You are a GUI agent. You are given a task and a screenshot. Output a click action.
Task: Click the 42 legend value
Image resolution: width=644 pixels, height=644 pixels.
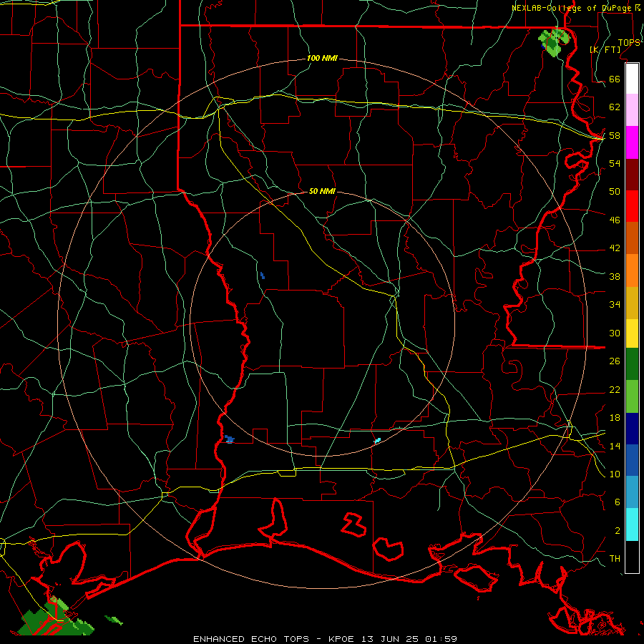tap(615, 248)
